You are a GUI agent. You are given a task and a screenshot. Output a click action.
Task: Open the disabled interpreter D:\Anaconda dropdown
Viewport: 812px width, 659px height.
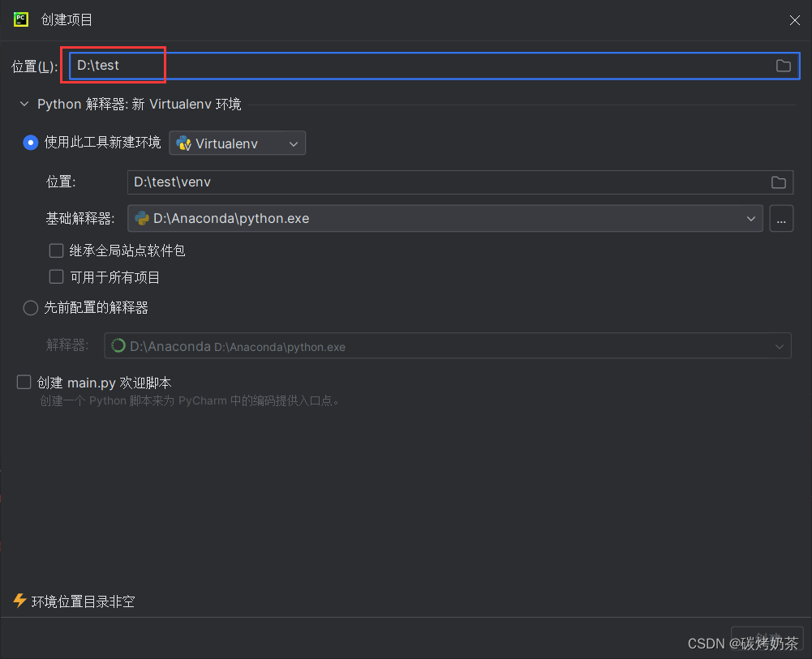click(448, 346)
